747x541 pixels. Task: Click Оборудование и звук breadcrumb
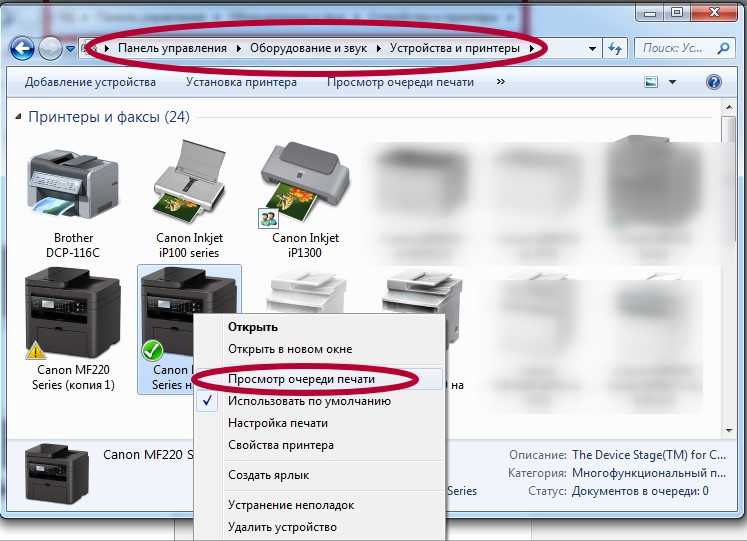(308, 48)
